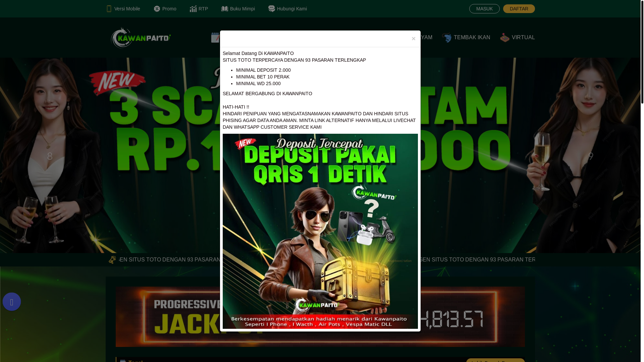Open the Versi Mobile link

point(123,9)
